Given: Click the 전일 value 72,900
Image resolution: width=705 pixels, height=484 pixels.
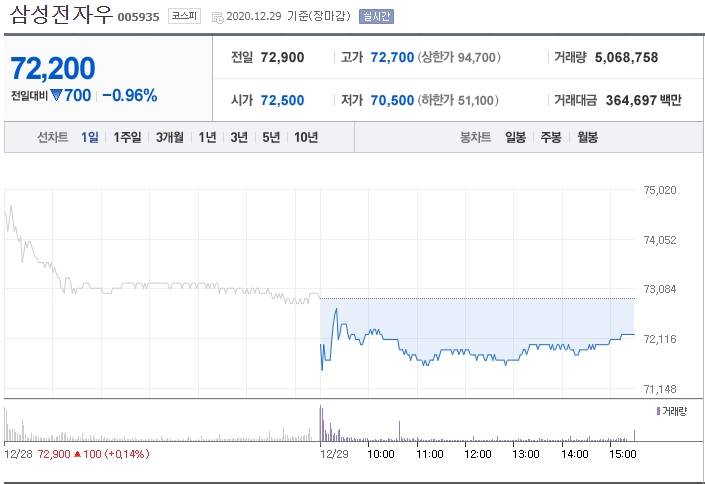Looking at the screenshot, I should click(282, 58).
